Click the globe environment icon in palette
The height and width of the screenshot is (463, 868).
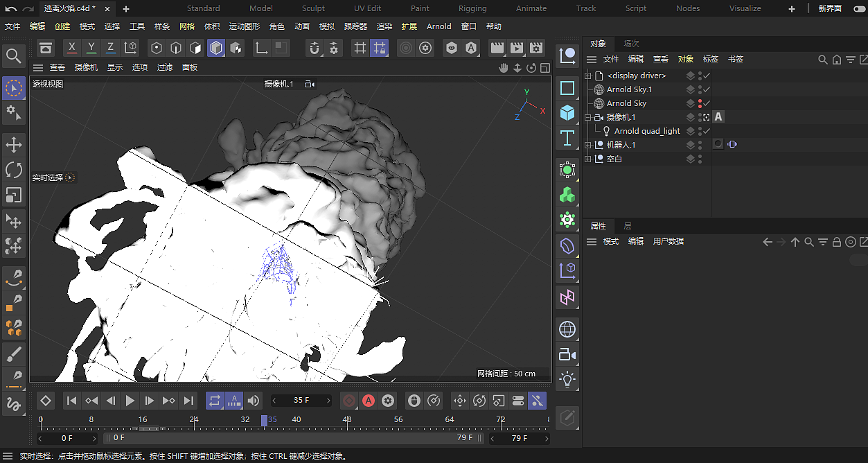567,329
